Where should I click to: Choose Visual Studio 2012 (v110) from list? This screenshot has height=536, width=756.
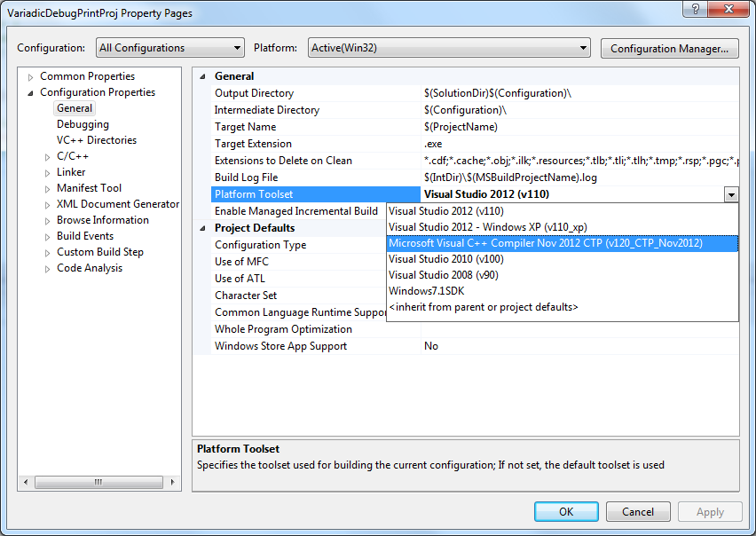[x=563, y=211]
